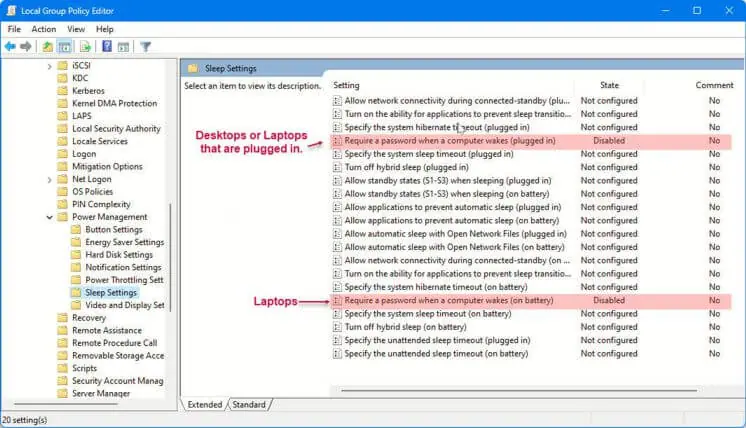Image resolution: width=746 pixels, height=428 pixels.
Task: Open the File menu
Action: [x=14, y=29]
